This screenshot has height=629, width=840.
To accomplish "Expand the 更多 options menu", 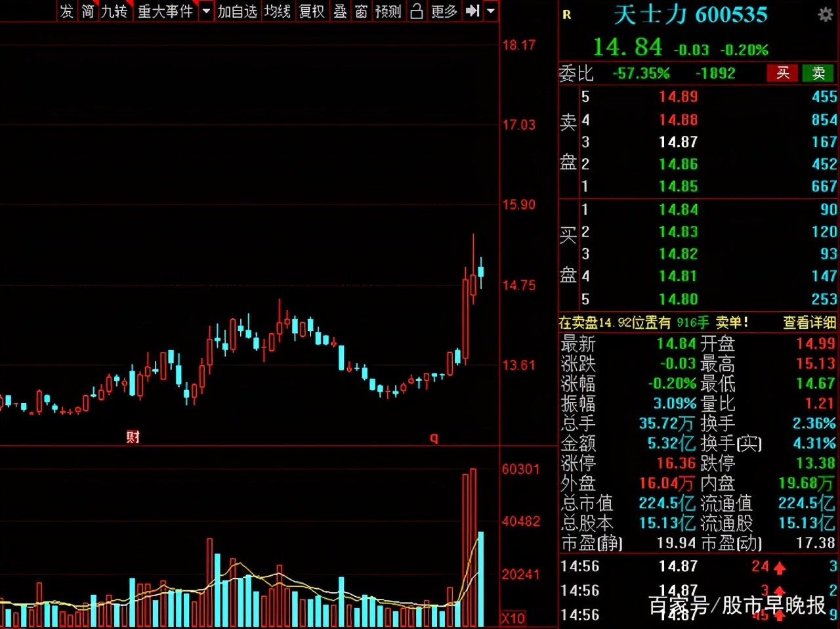I will 444,11.
